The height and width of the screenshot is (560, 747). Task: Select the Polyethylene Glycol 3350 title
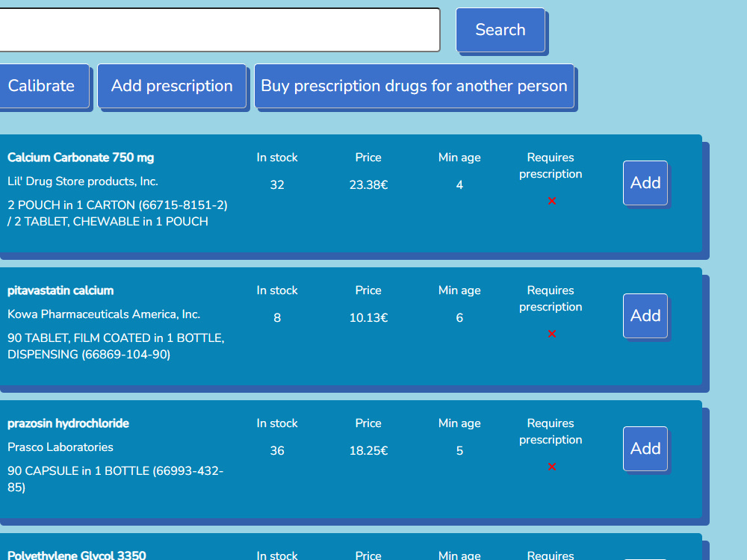tap(77, 556)
